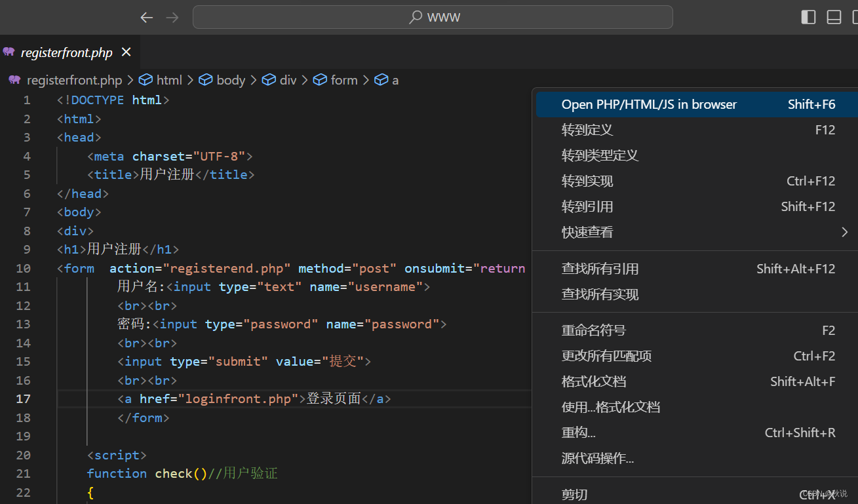Click registerfront.php in the breadcrumb
The width and height of the screenshot is (858, 504).
tap(74, 80)
